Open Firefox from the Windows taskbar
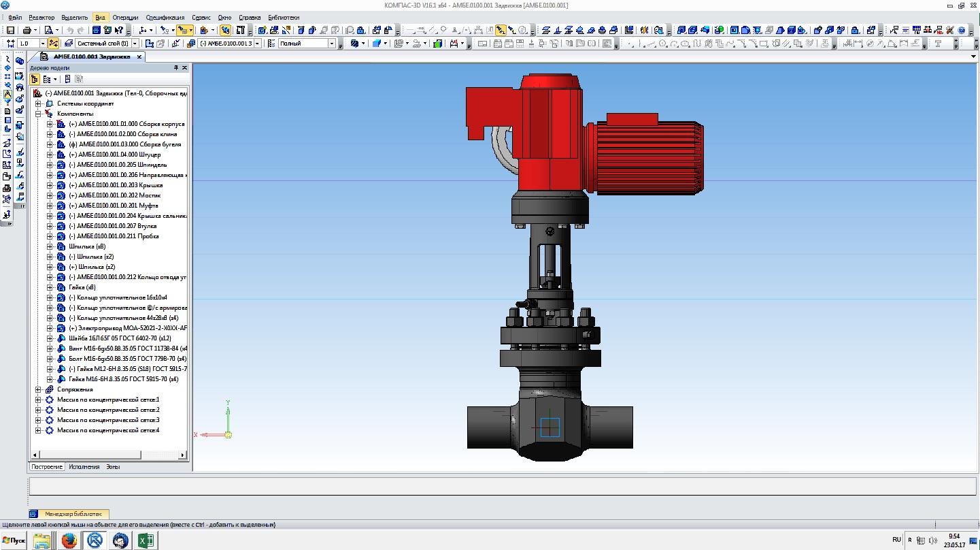This screenshot has width=980, height=550. (69, 540)
